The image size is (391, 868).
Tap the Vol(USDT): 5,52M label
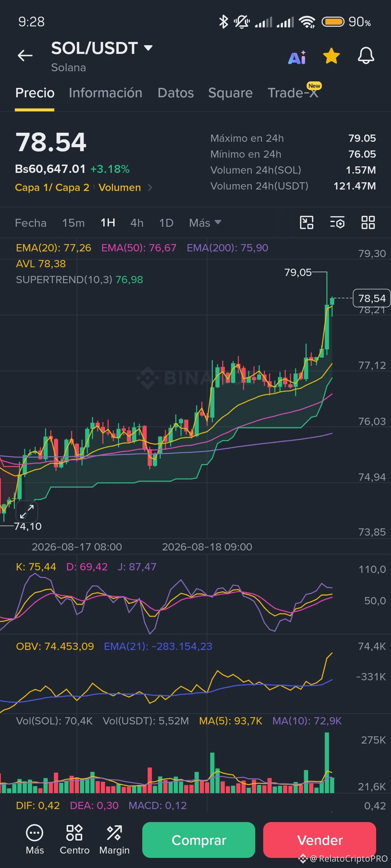(146, 721)
